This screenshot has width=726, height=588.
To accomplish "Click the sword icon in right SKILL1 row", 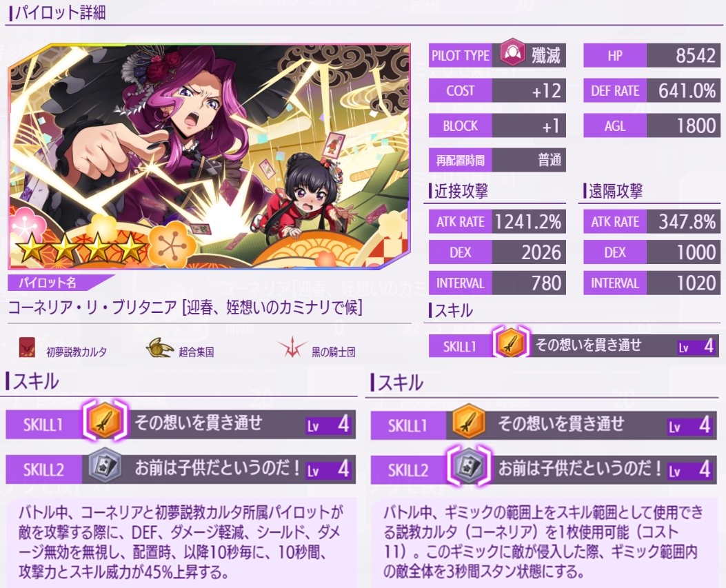I will pos(469,422).
